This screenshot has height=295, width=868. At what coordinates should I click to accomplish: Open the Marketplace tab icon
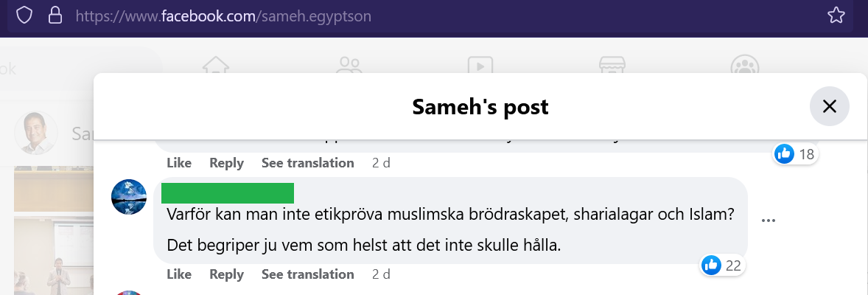coord(612,66)
